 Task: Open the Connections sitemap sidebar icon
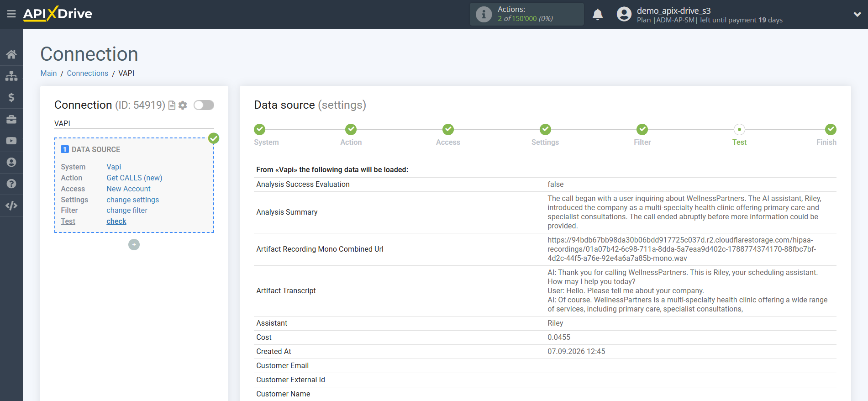pyautogui.click(x=11, y=76)
